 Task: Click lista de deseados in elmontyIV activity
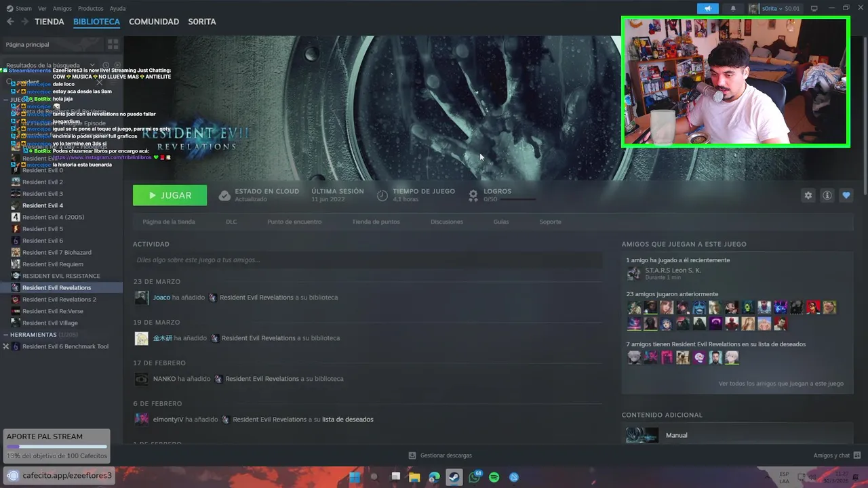coord(348,420)
